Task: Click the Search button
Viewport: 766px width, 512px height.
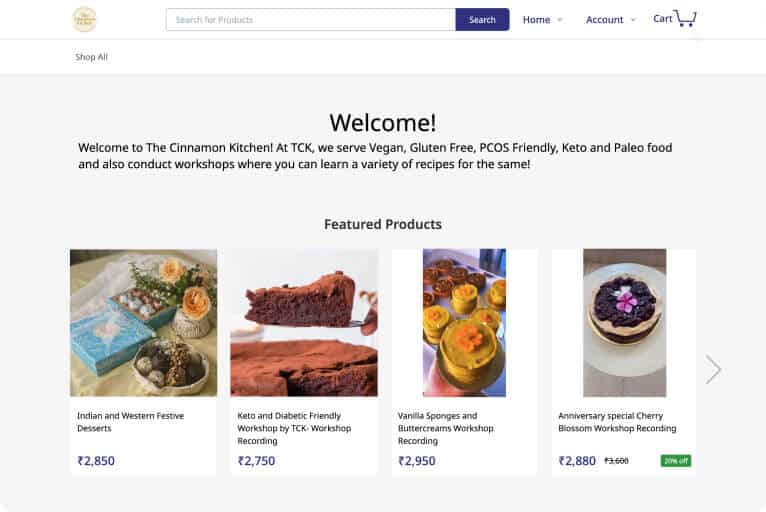Action: 482,20
